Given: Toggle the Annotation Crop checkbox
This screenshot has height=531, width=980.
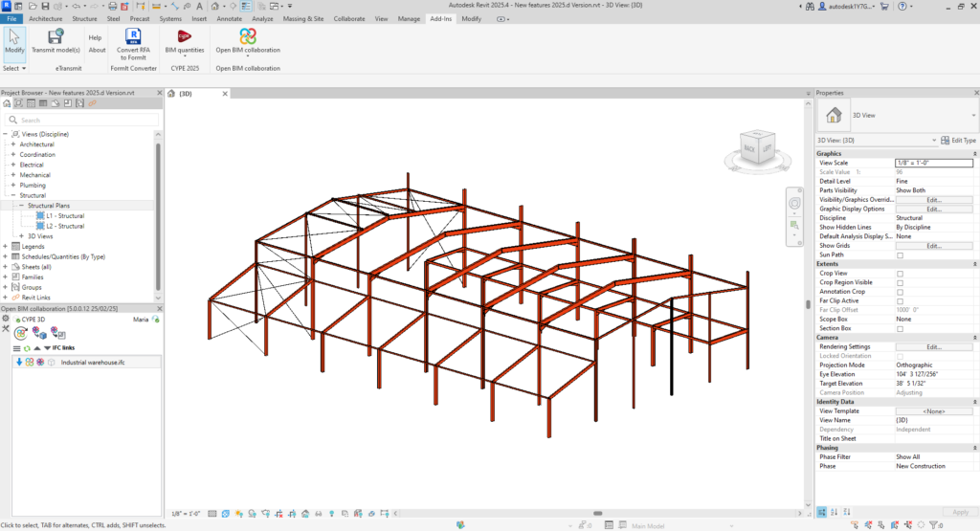Looking at the screenshot, I should pos(900,292).
